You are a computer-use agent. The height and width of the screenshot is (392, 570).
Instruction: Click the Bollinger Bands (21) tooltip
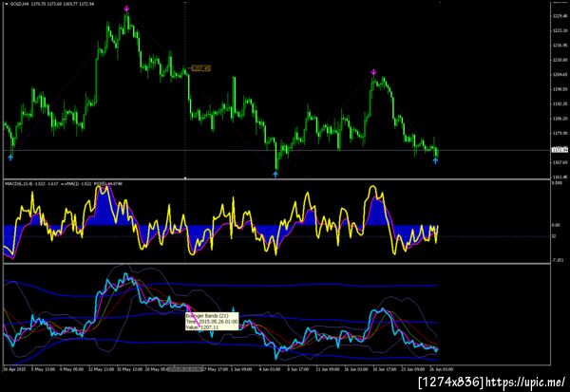pos(212,321)
